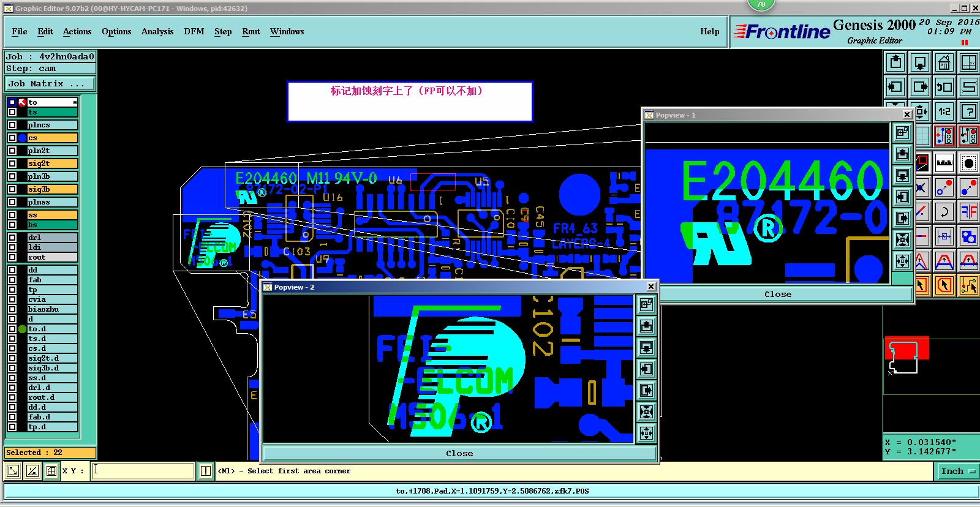
Task: Open the Inch units dropdown
Action: point(958,471)
